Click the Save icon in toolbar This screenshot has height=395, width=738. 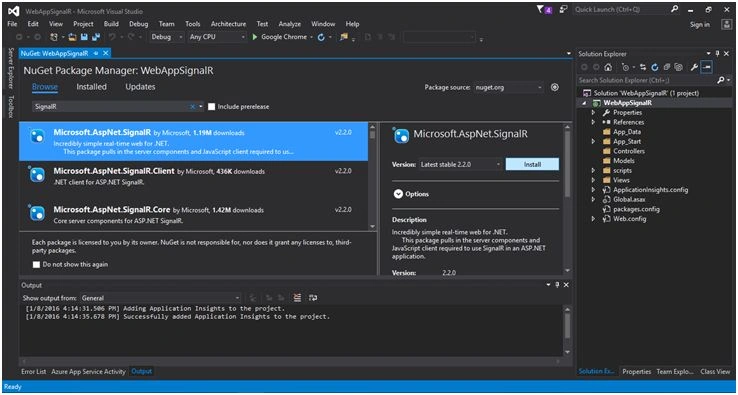click(84, 37)
